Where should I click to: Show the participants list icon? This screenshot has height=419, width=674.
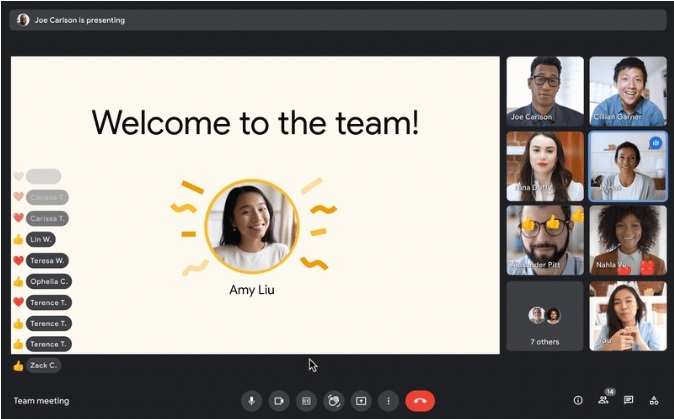point(604,400)
